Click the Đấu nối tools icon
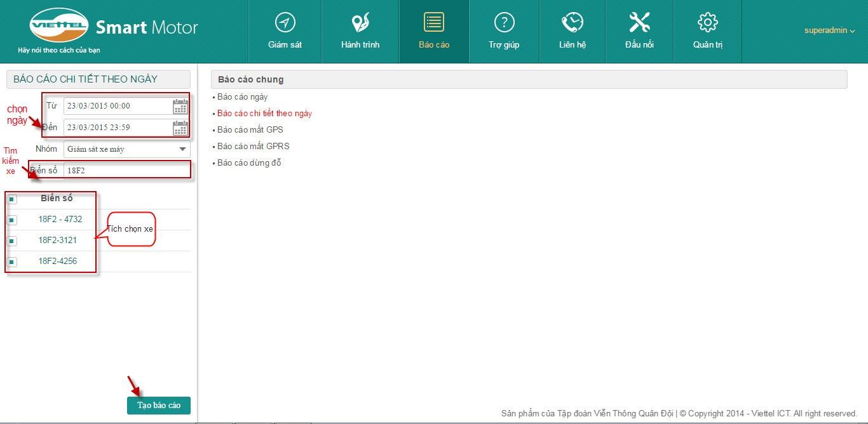This screenshot has width=868, height=424. pos(639,23)
